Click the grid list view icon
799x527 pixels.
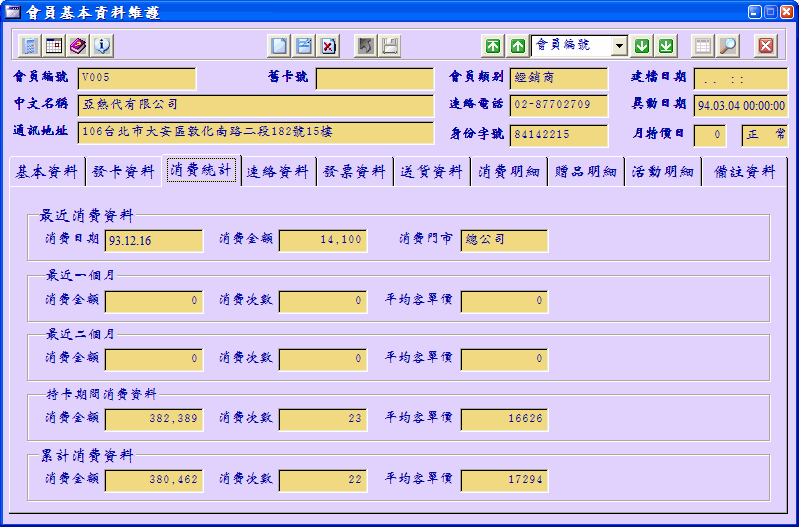704,46
